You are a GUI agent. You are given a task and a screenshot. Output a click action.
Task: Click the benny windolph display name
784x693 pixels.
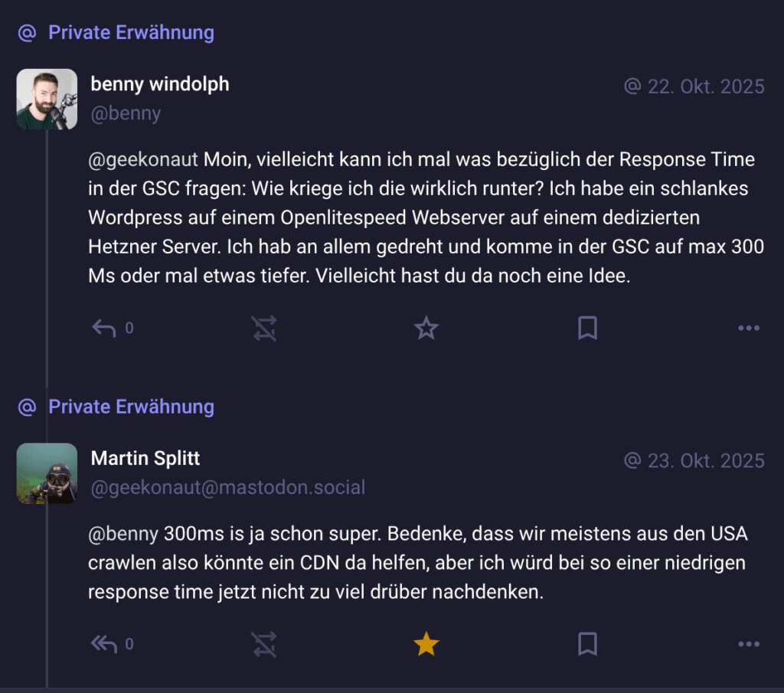(x=160, y=84)
